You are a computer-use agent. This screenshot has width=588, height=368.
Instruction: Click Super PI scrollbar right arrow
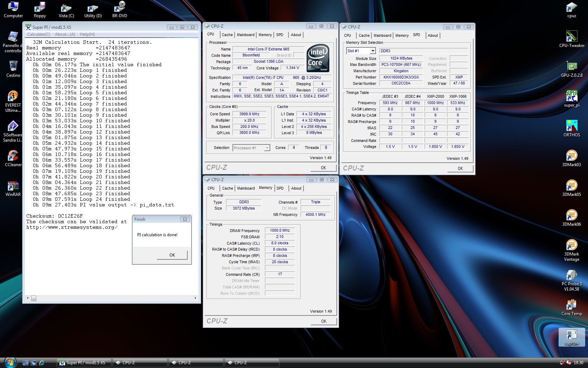coord(195,298)
